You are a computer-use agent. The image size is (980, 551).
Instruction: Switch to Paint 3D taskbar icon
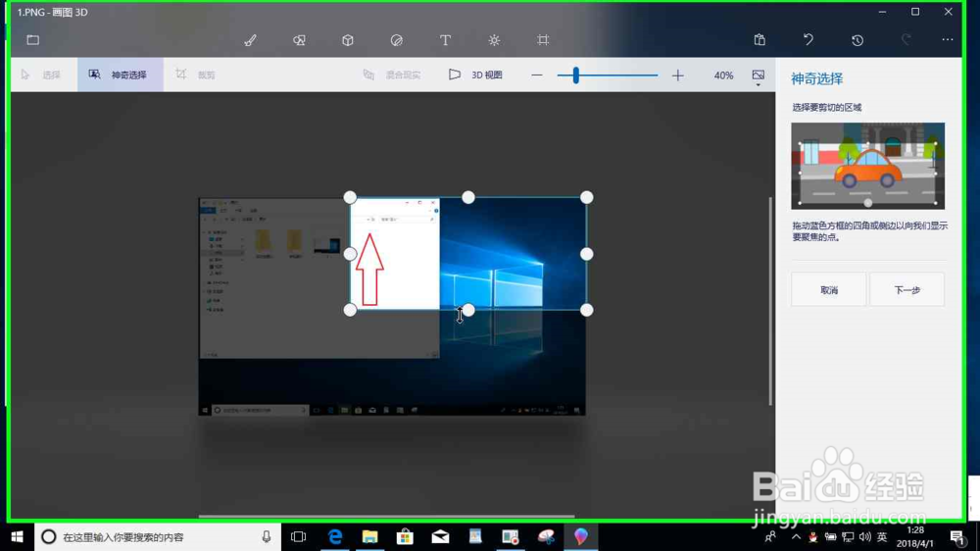click(x=580, y=536)
